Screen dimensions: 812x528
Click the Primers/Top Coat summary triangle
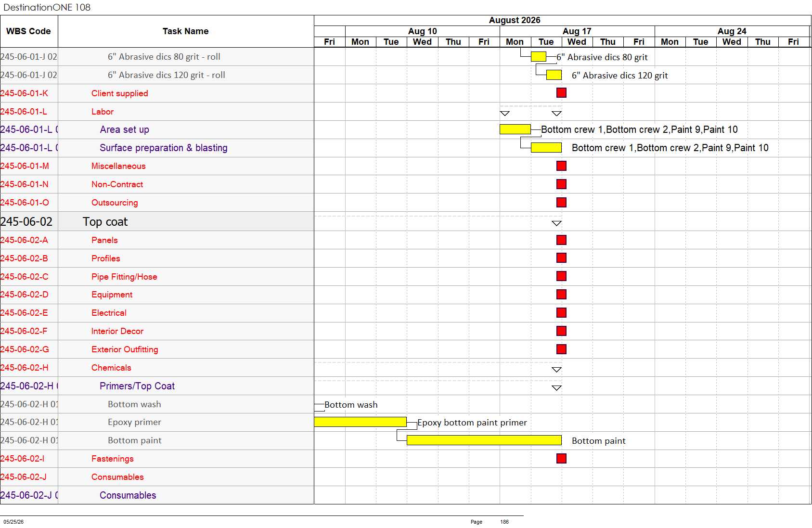556,388
